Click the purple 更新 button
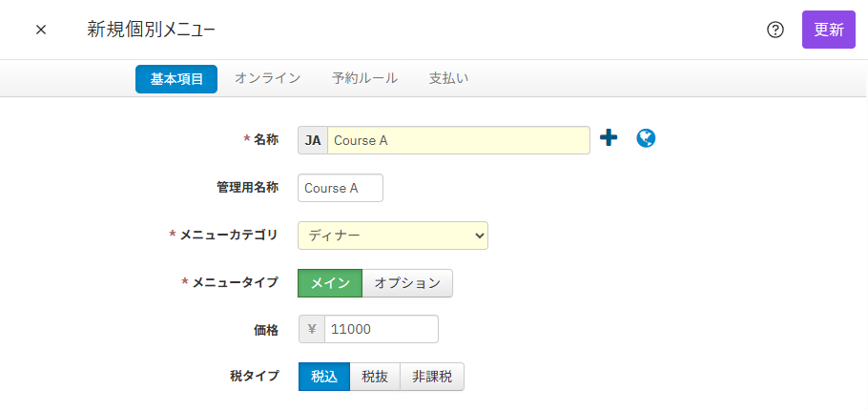Viewport: 868px width, 410px height. (x=829, y=30)
